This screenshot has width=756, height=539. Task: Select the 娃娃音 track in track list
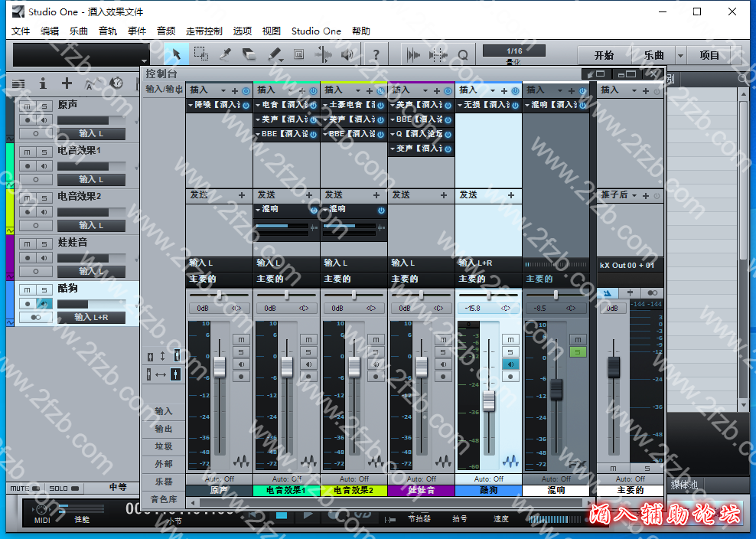point(73,242)
